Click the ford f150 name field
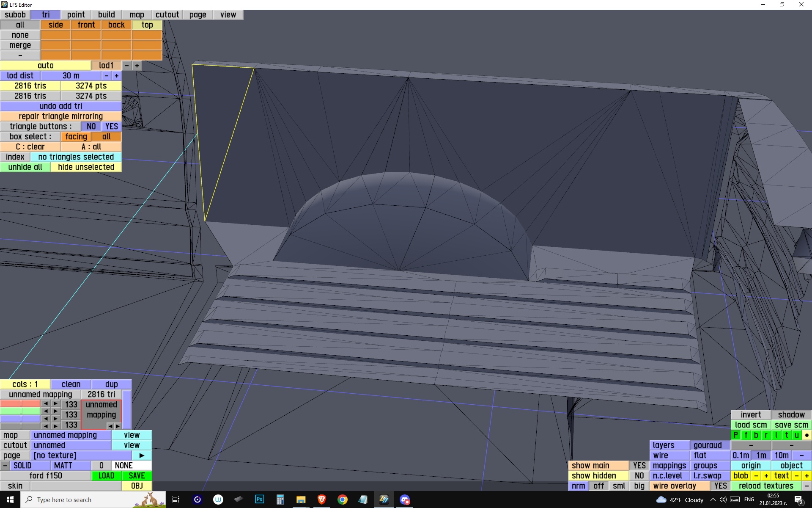This screenshot has width=812, height=508. [45, 475]
